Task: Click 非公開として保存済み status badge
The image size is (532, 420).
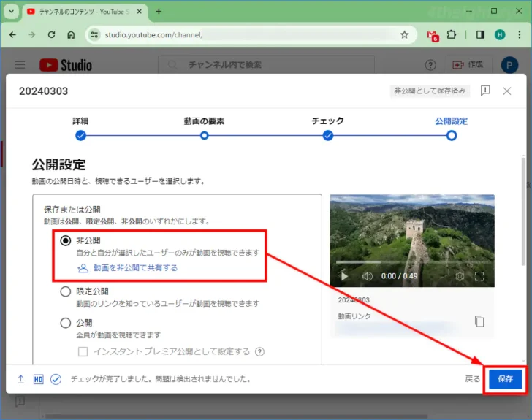Action: point(430,91)
